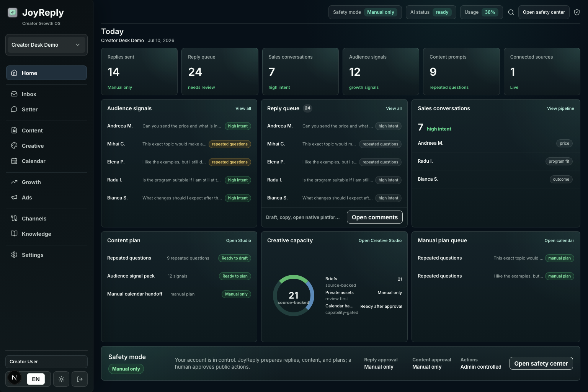Click the Knowledge book icon
The width and height of the screenshot is (588, 392).
[14, 234]
